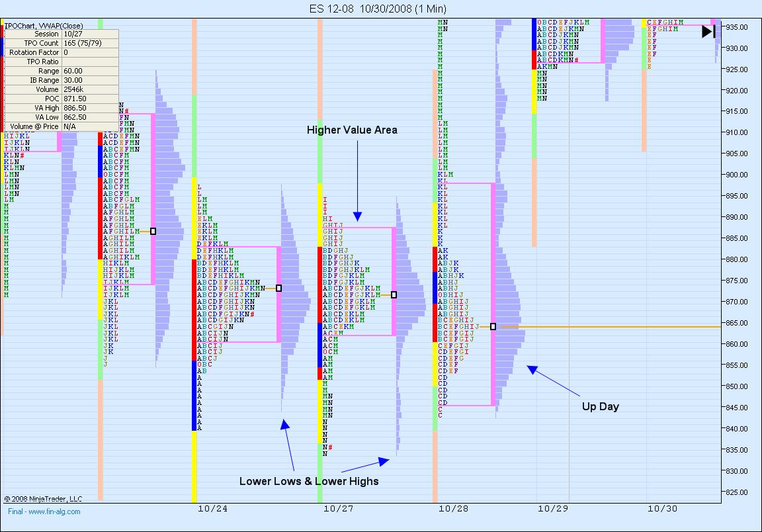Click the 10/30 date label on time axis
The height and width of the screenshot is (532, 762).
click(x=662, y=509)
